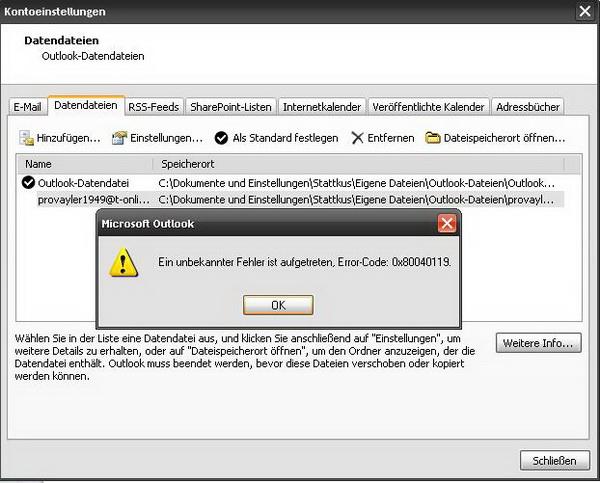Click the Outlook-Datendatei file path ending in Outlook…
The width and height of the screenshot is (600, 483).
356,183
